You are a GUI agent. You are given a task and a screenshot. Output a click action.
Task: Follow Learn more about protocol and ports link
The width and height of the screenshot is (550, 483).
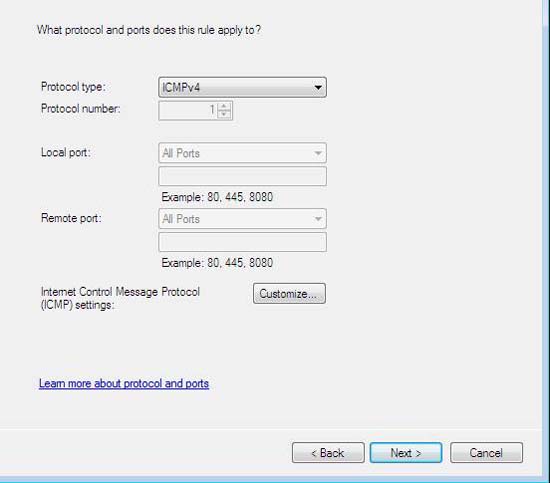(x=124, y=383)
